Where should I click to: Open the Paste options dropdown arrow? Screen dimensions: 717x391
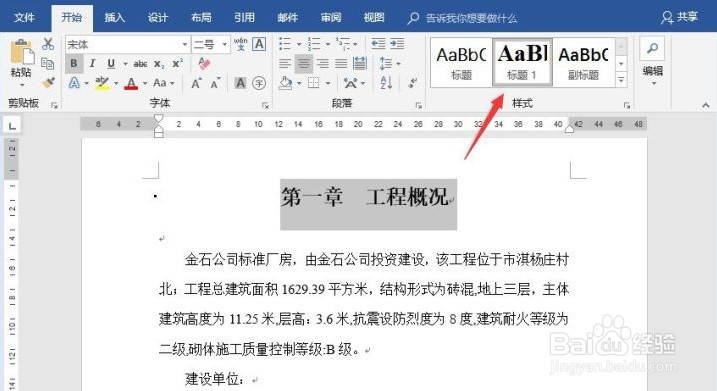coord(21,85)
